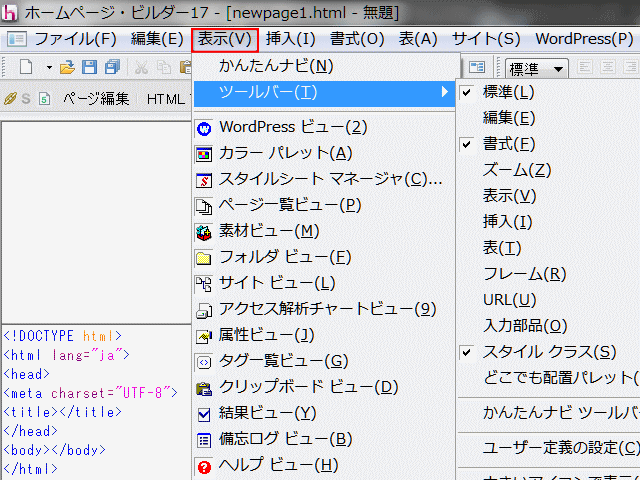Viewport: 640px width, 480px height.
Task: Open the 挿入(I) menu
Action: [x=291, y=39]
